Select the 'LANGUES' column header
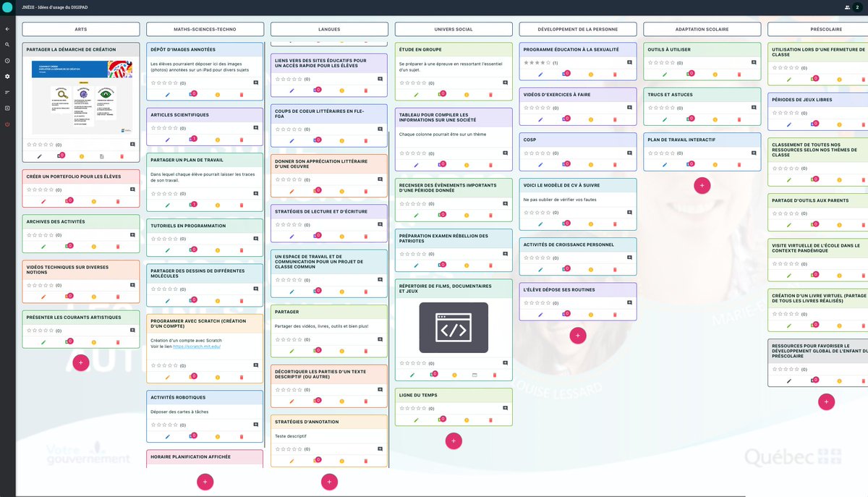 [329, 29]
